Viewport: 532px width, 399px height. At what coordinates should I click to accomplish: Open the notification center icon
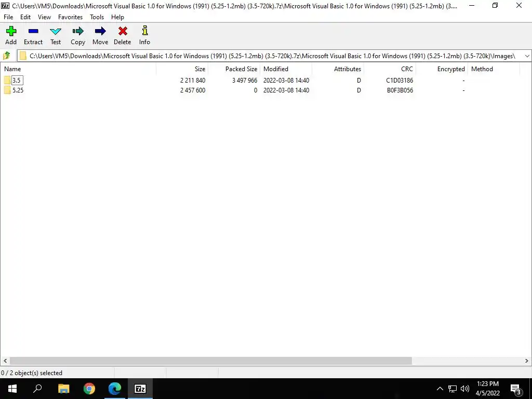[x=515, y=389]
